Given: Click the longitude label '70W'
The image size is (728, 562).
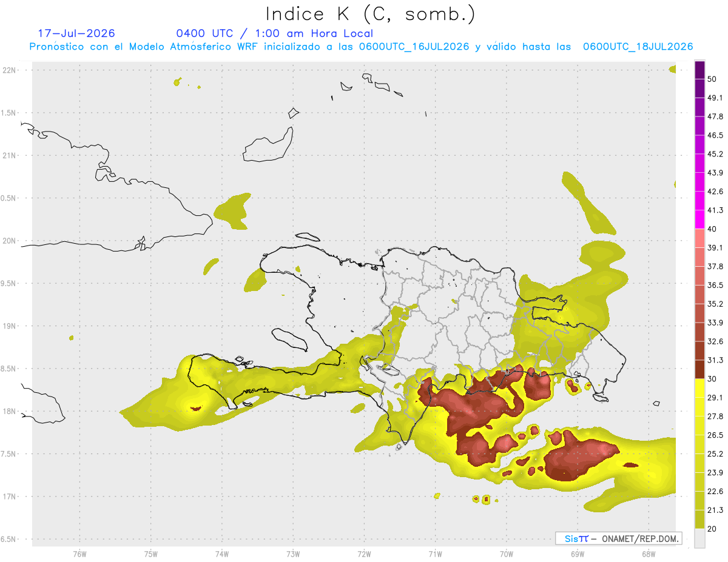Looking at the screenshot, I should [507, 554].
